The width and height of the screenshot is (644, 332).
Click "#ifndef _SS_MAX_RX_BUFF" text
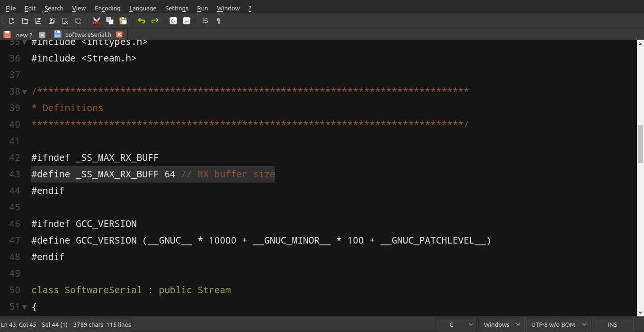pyautogui.click(x=95, y=157)
